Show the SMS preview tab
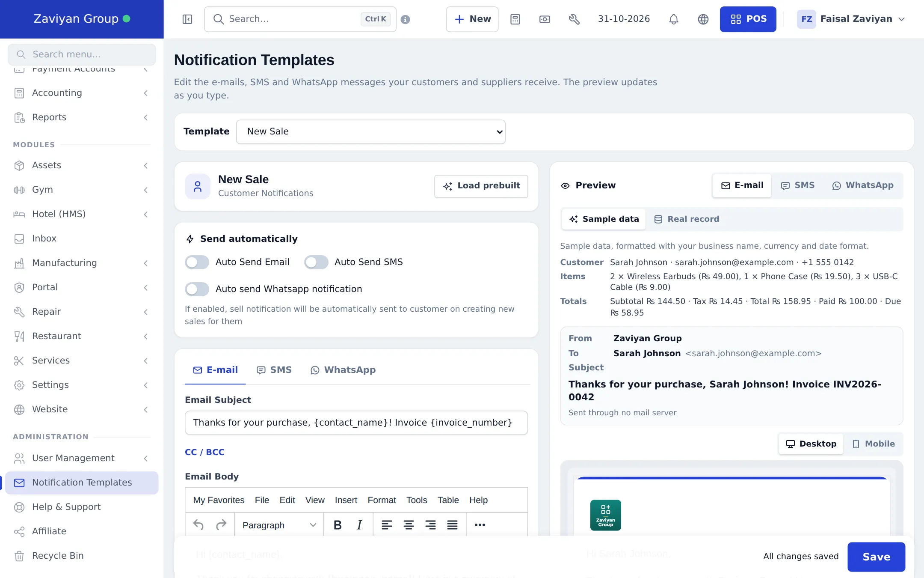924x578 pixels. click(798, 185)
